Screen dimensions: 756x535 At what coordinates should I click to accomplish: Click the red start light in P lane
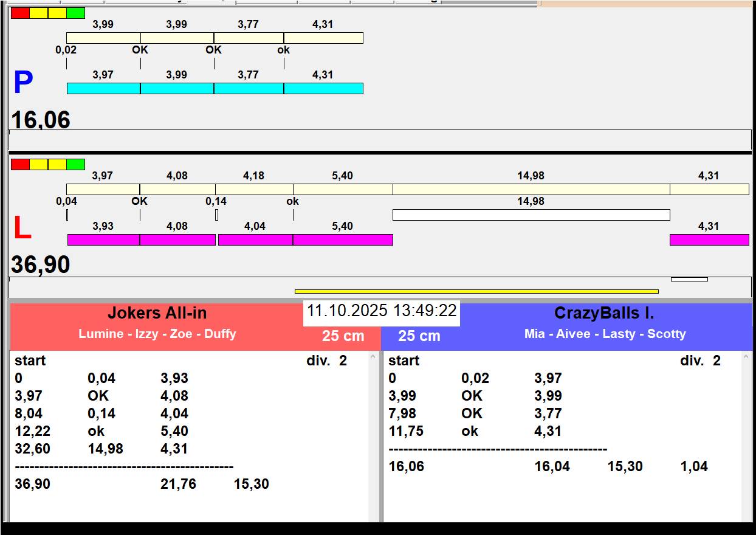point(20,13)
